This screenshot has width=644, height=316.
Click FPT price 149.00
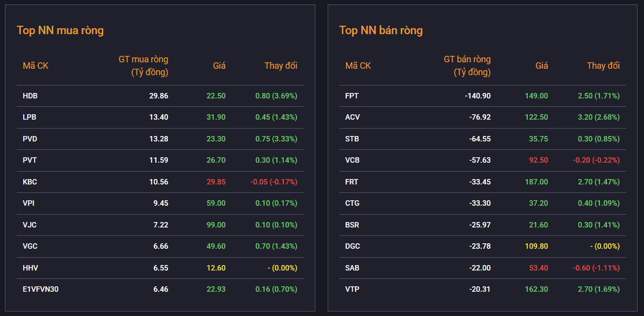tap(536, 96)
